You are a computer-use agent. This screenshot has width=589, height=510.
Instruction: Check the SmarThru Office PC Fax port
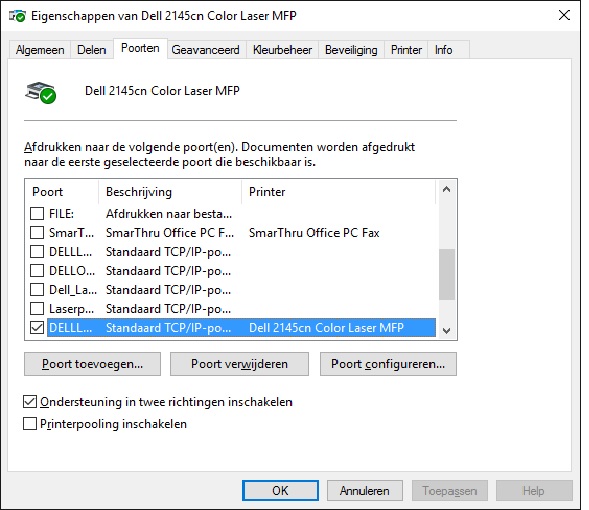37,232
